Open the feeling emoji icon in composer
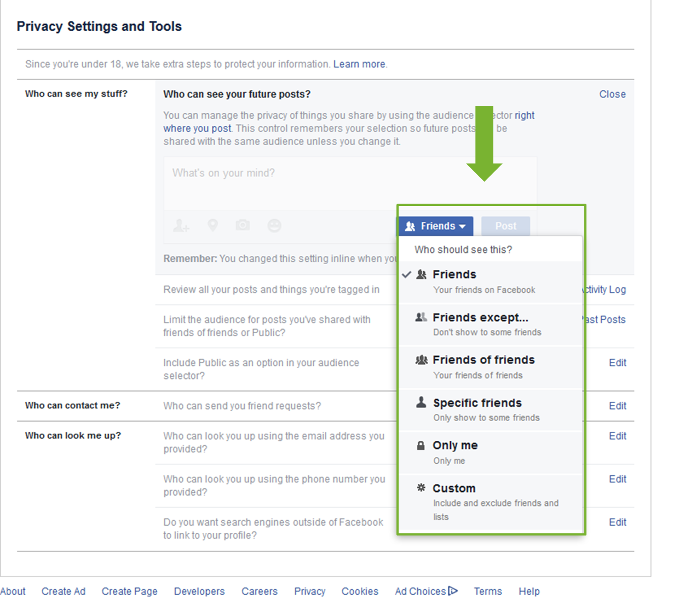This screenshot has width=679, height=616. click(274, 226)
